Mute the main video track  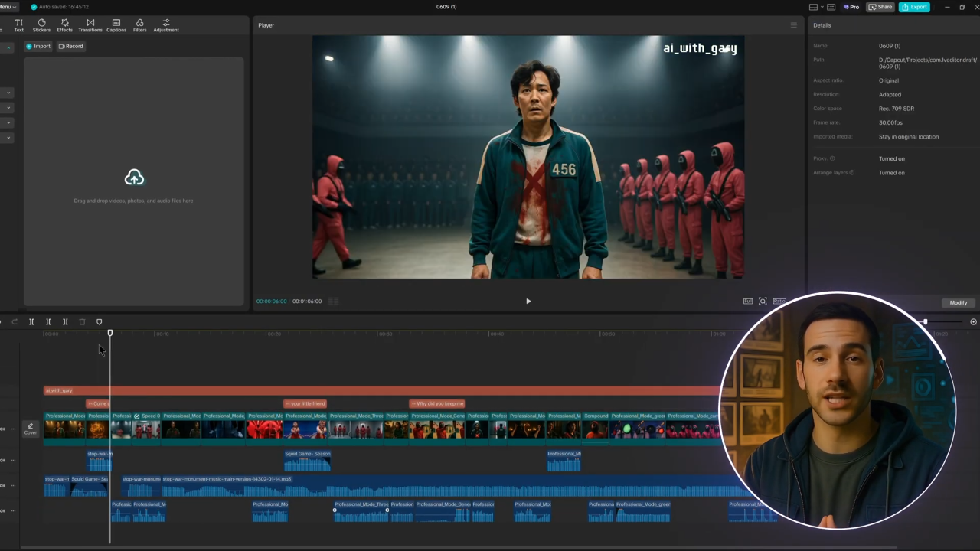(x=2, y=429)
